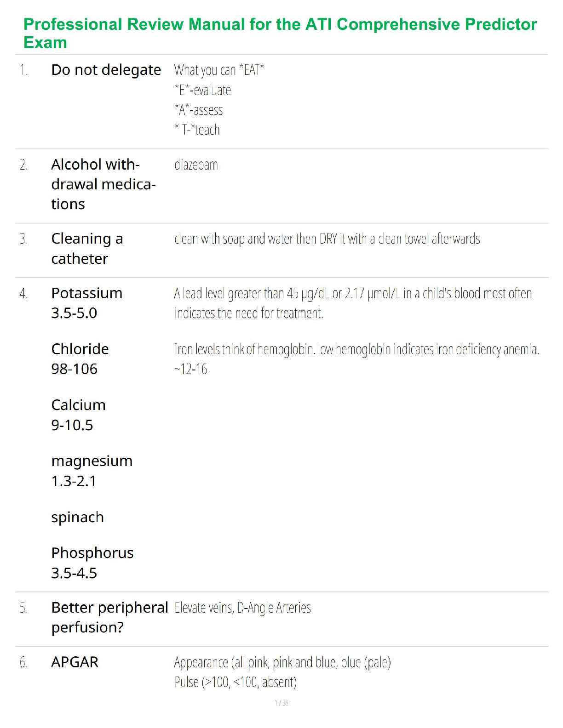Screen dimensions: 563x728
Task: Click the "*E*-evaluate" line
Action: 202,90
